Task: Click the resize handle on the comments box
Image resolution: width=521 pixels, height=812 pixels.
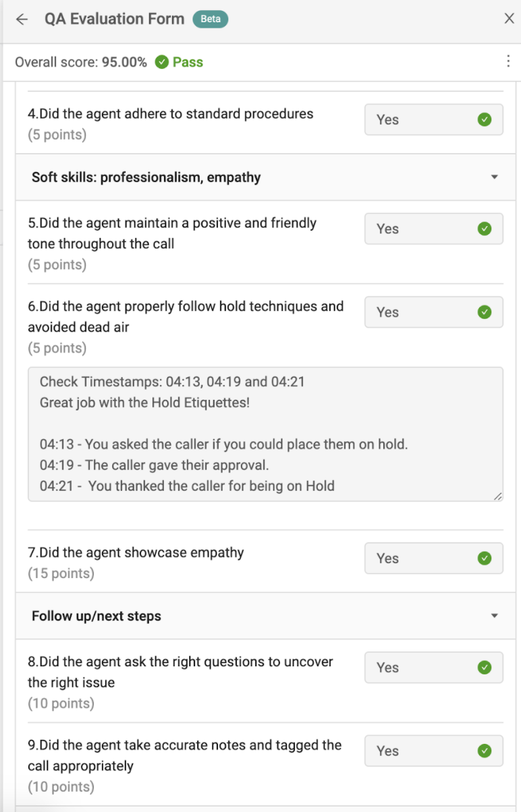Action: [499, 496]
